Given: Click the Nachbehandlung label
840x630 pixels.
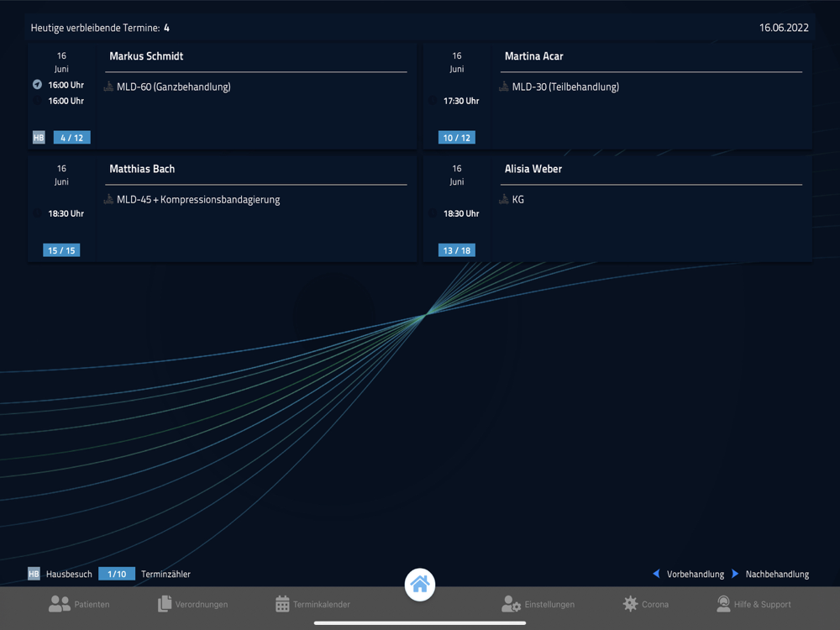Looking at the screenshot, I should pyautogui.click(x=777, y=574).
